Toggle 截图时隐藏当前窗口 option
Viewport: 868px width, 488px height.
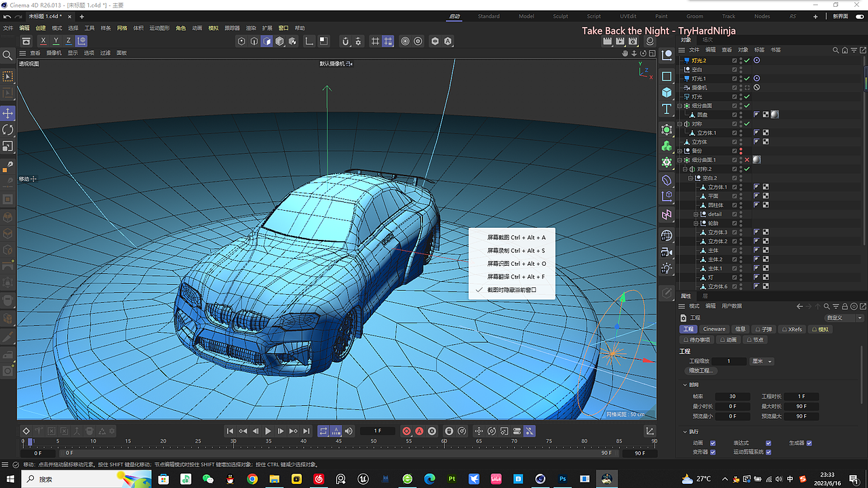512,289
